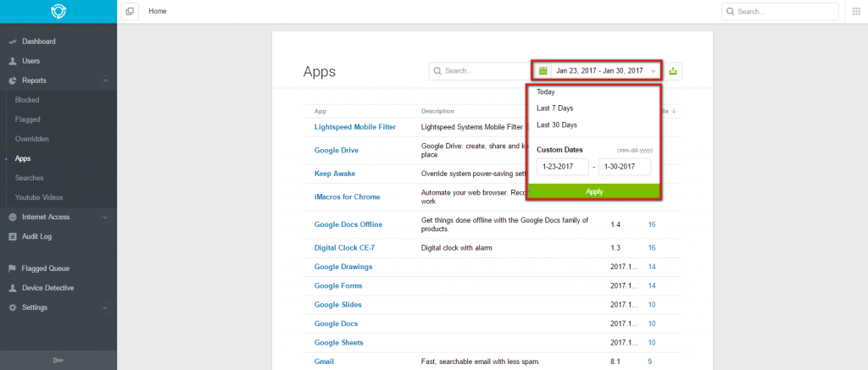The height and width of the screenshot is (370, 868).
Task: Open the apps grid icon
Action: point(856,11)
